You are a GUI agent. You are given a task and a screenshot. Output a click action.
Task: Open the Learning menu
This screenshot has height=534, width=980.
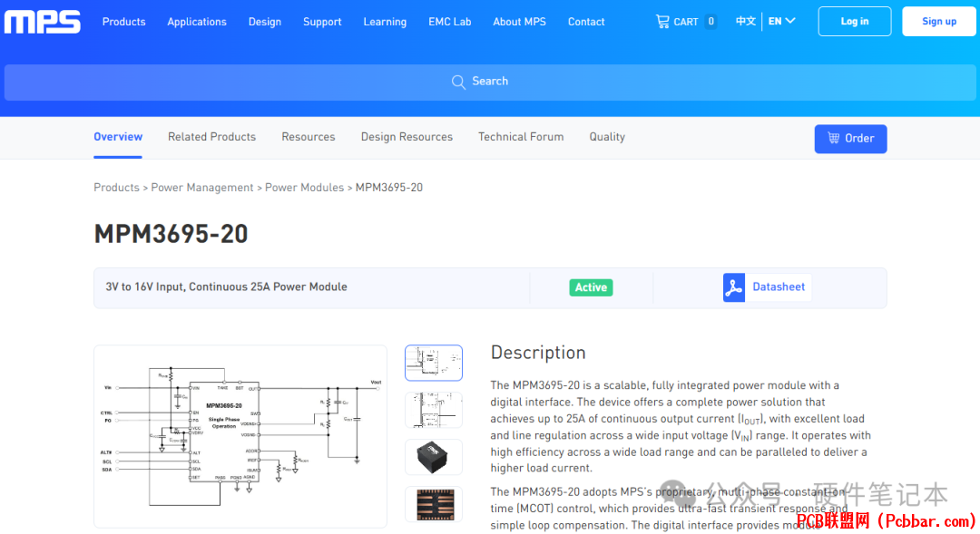click(x=385, y=22)
